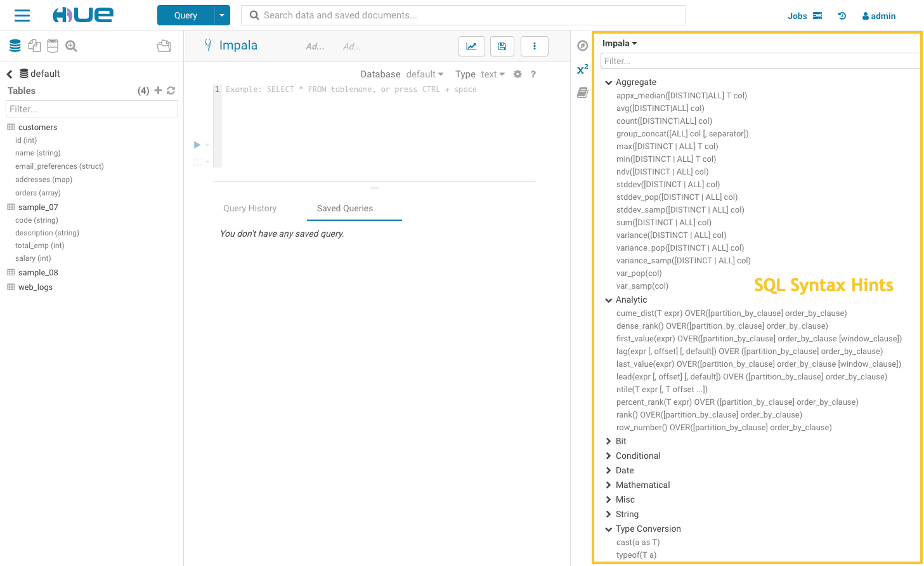This screenshot has width=924, height=566.
Task: Click the chart results icon button
Action: click(471, 46)
